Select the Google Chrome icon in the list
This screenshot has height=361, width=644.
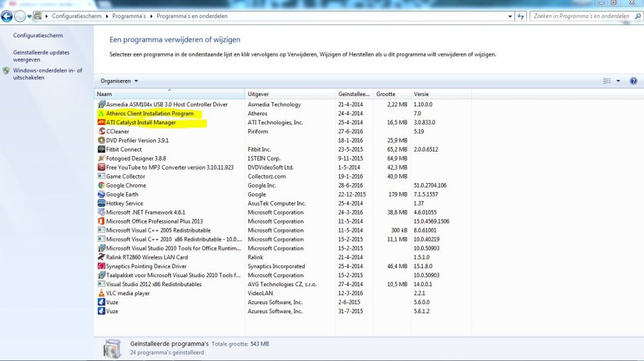(101, 186)
